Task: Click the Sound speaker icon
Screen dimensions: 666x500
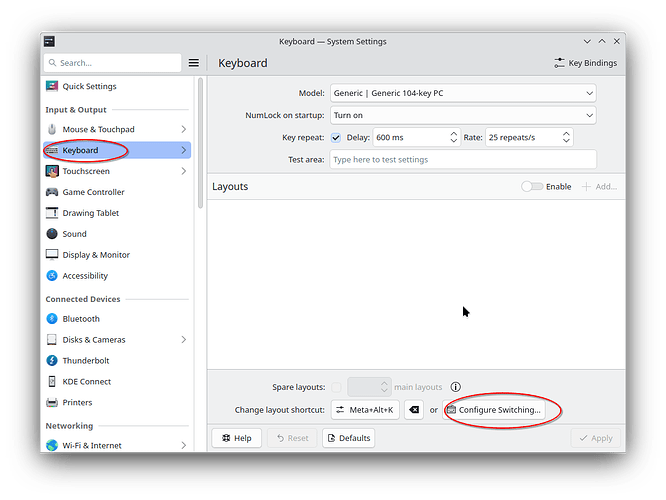Action: [52, 234]
